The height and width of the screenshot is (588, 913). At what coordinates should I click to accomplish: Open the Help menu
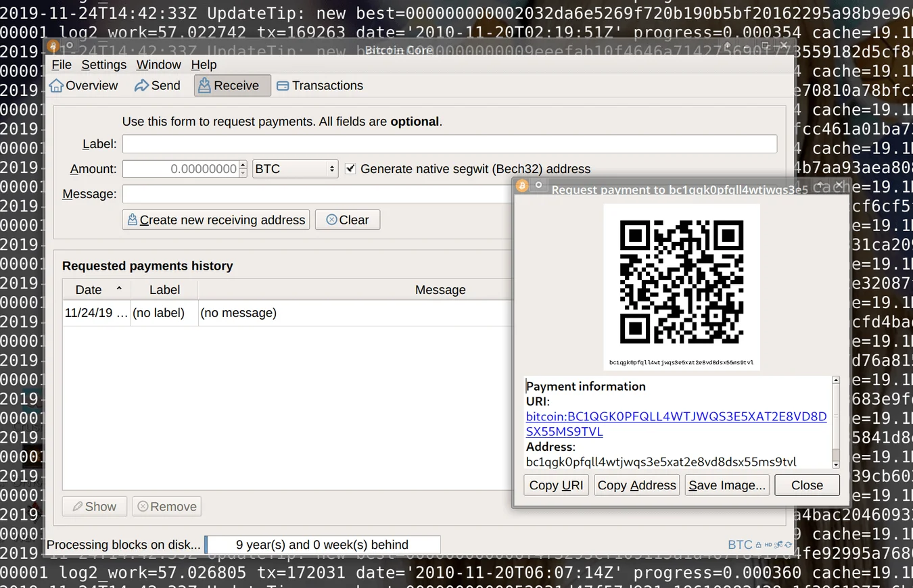[204, 65]
